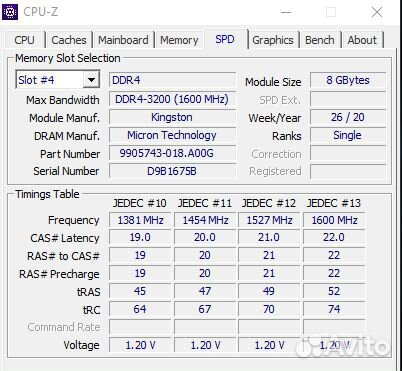Close the CPU-Z window

coord(377,12)
